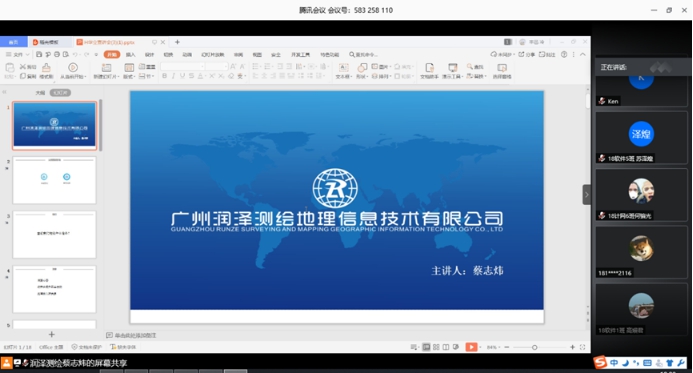The width and height of the screenshot is (693, 373).
Task: Open the slide sorter grid view icon
Action: (x=436, y=347)
